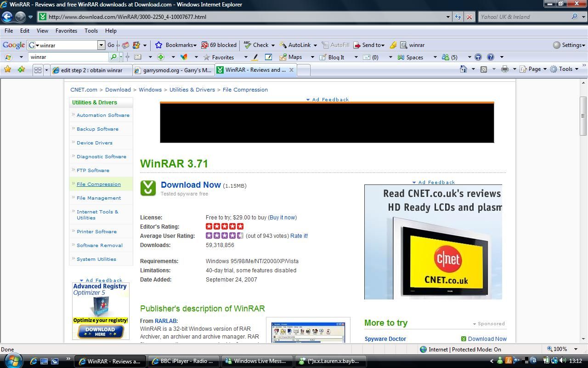Open the Favorites menu in menu bar
This screenshot has height=368, width=588.
pyautogui.click(x=66, y=31)
